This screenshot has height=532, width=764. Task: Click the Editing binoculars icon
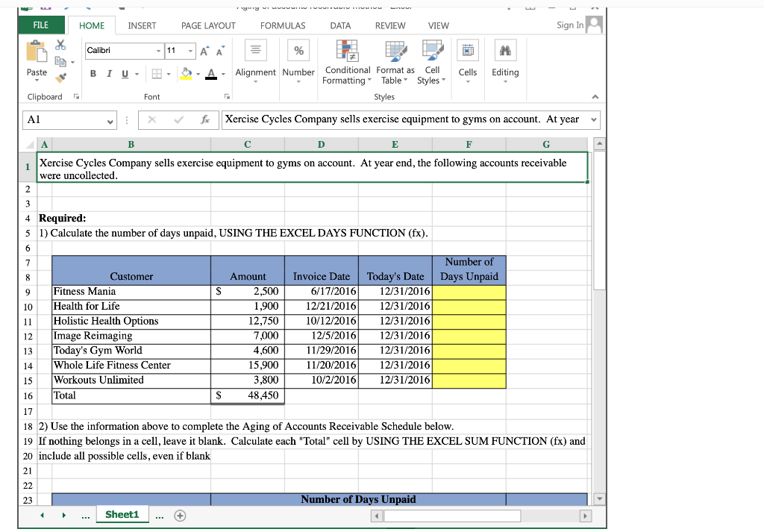(505, 50)
